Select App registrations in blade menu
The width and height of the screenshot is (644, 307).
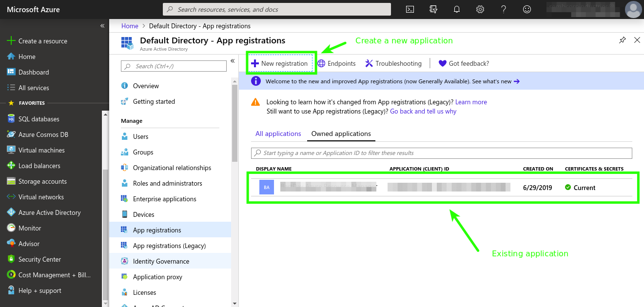[170, 230]
